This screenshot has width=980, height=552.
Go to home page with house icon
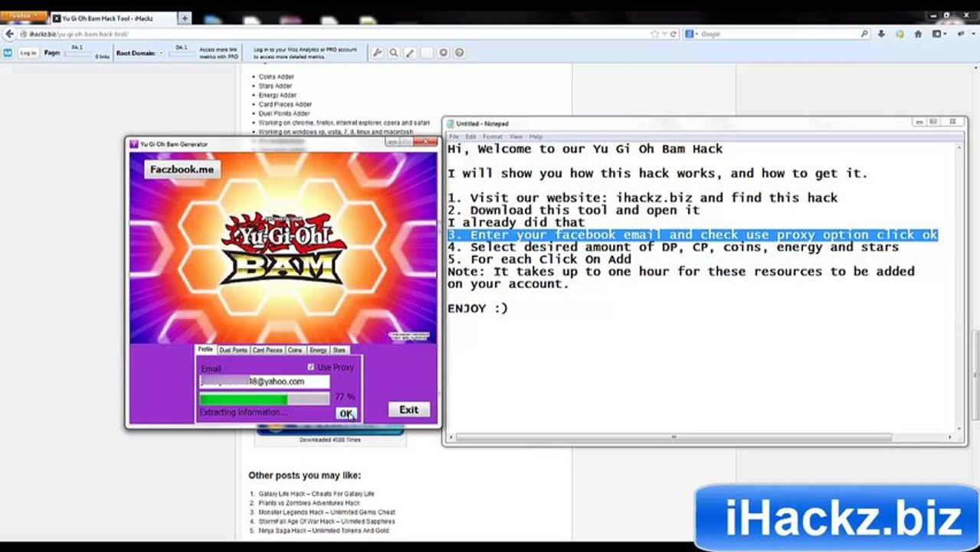pos(918,34)
